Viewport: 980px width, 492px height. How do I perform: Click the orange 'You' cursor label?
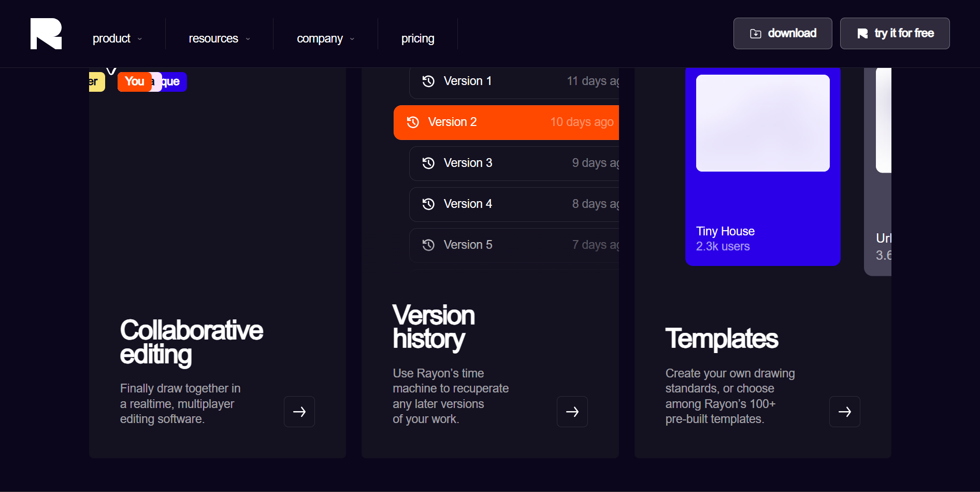(x=135, y=81)
